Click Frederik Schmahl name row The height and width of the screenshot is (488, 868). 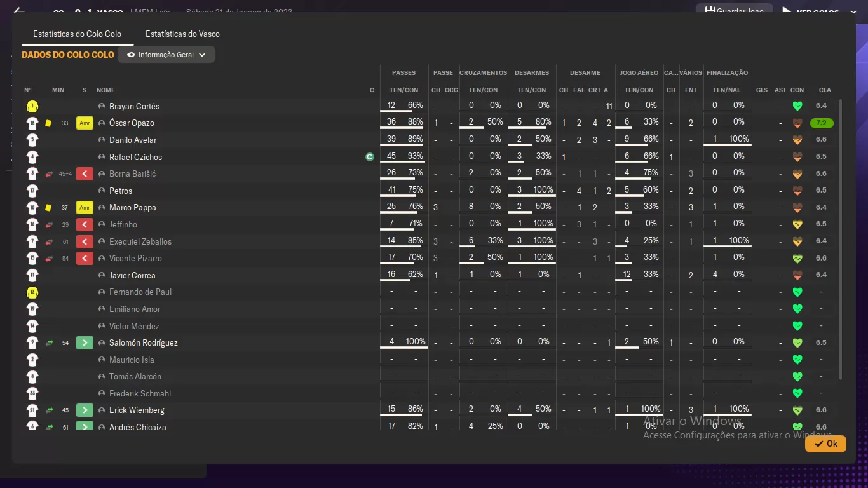140,393
